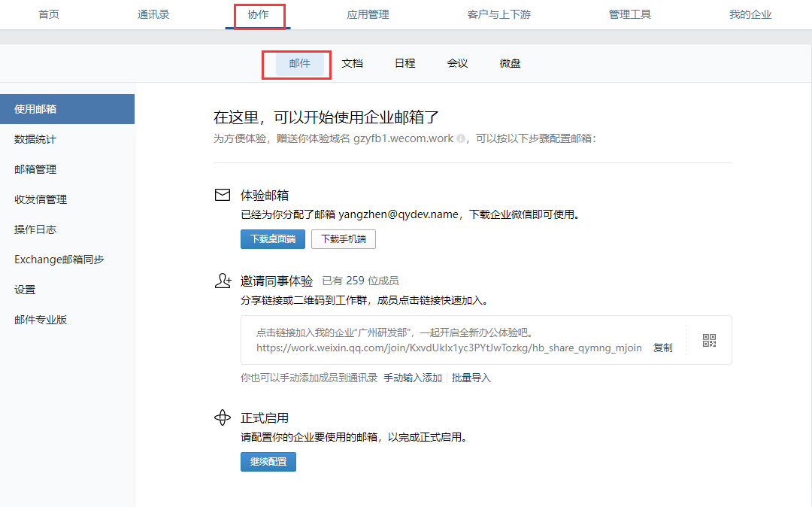812x507 pixels.
Task: Open the 应用管理 tab
Action: tap(368, 14)
